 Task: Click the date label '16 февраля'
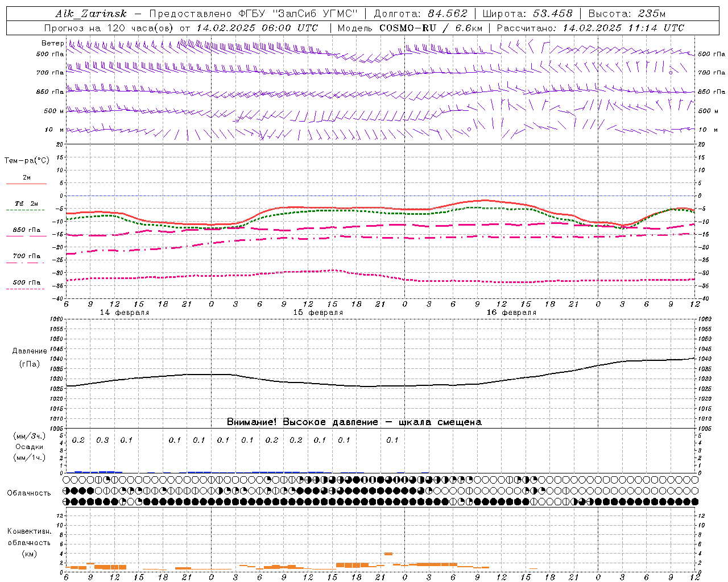[511, 313]
